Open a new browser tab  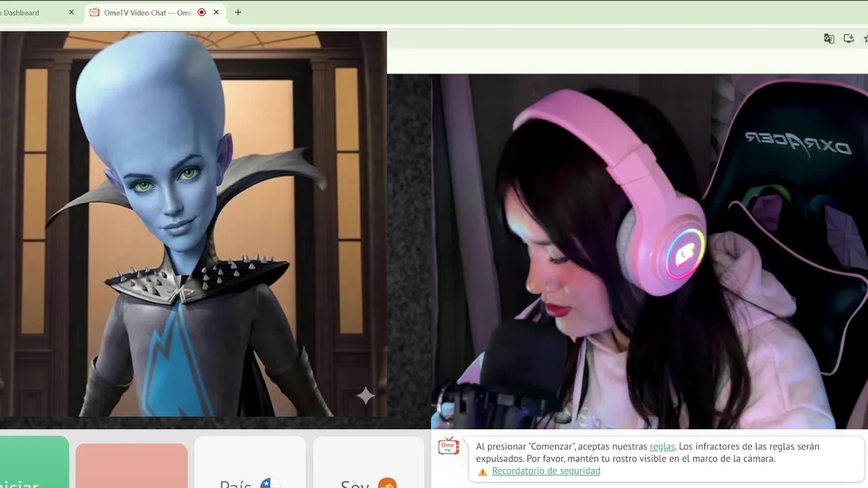(238, 12)
